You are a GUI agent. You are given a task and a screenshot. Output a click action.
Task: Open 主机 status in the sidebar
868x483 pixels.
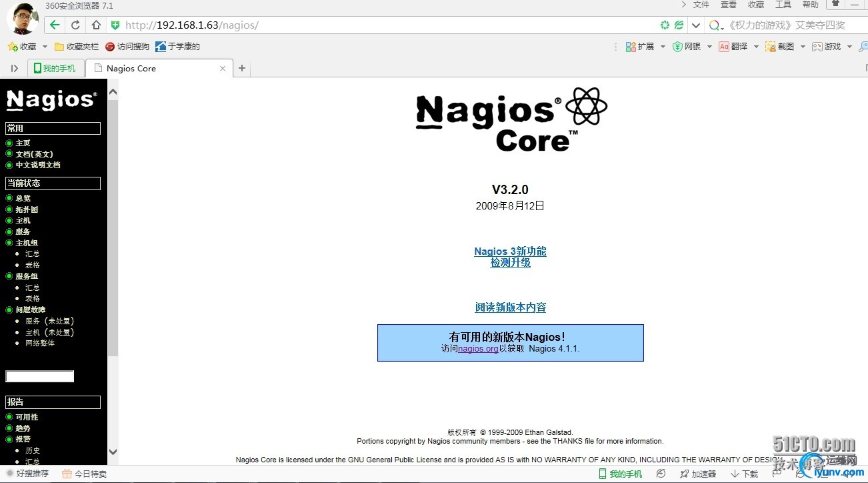pos(23,221)
